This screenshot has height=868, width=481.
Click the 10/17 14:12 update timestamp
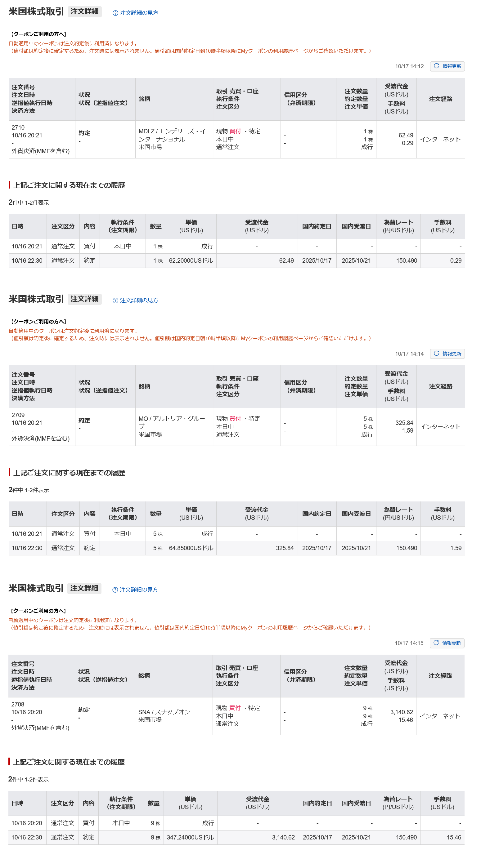pos(409,66)
